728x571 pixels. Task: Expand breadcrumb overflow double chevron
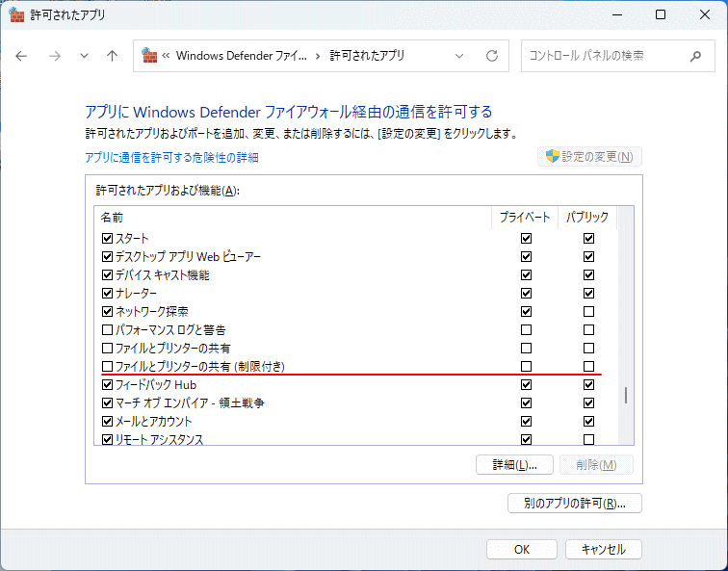[x=166, y=56]
